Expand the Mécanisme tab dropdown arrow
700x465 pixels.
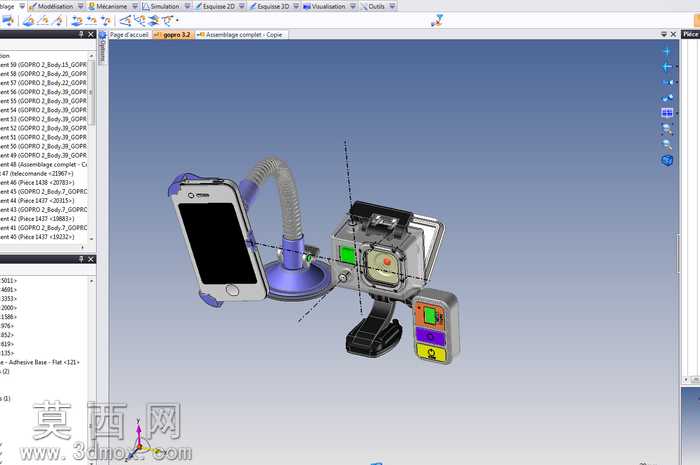pos(134,6)
